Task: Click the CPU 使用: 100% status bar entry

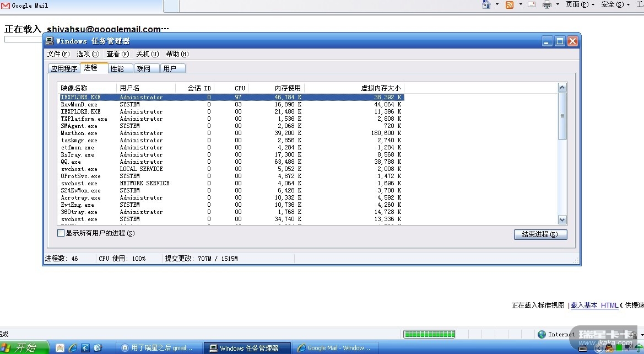Action: (122, 259)
